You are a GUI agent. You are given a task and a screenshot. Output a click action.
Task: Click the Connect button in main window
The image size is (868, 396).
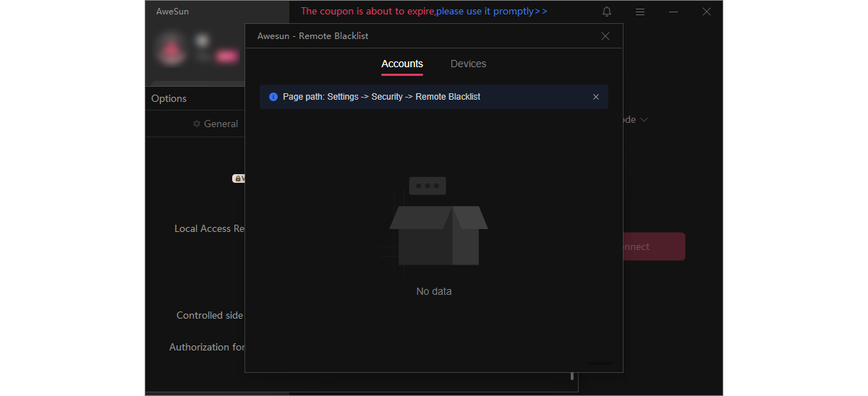pyautogui.click(x=654, y=246)
